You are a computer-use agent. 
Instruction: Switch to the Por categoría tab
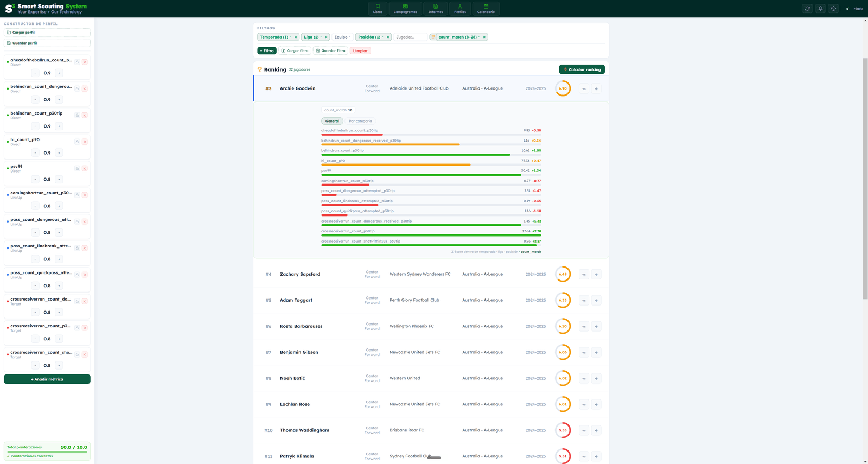pos(360,121)
